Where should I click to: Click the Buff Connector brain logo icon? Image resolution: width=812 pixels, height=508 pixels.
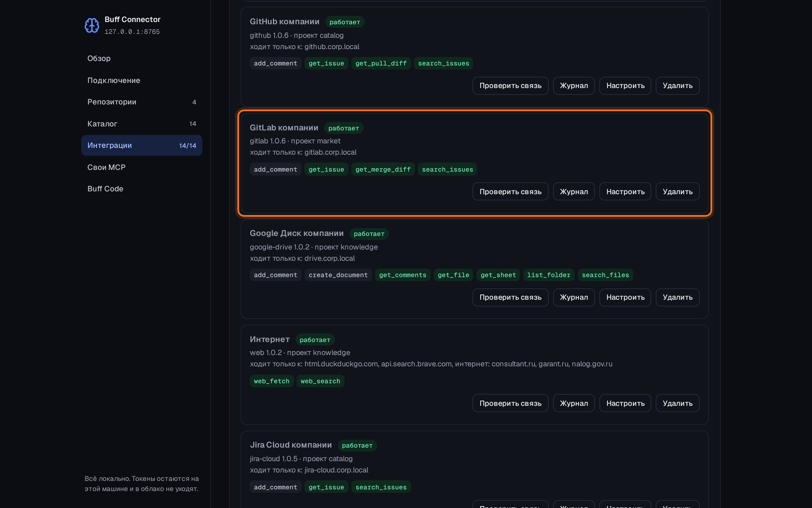[92, 25]
